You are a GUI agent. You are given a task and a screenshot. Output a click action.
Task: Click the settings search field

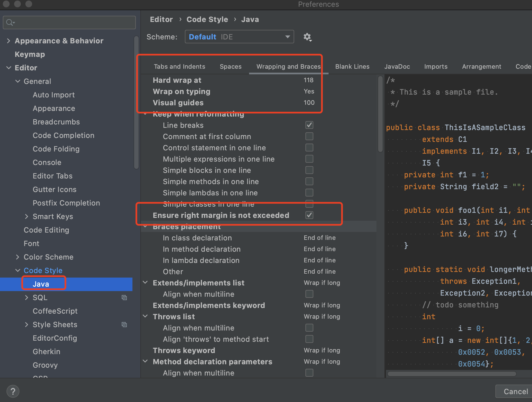[69, 23]
